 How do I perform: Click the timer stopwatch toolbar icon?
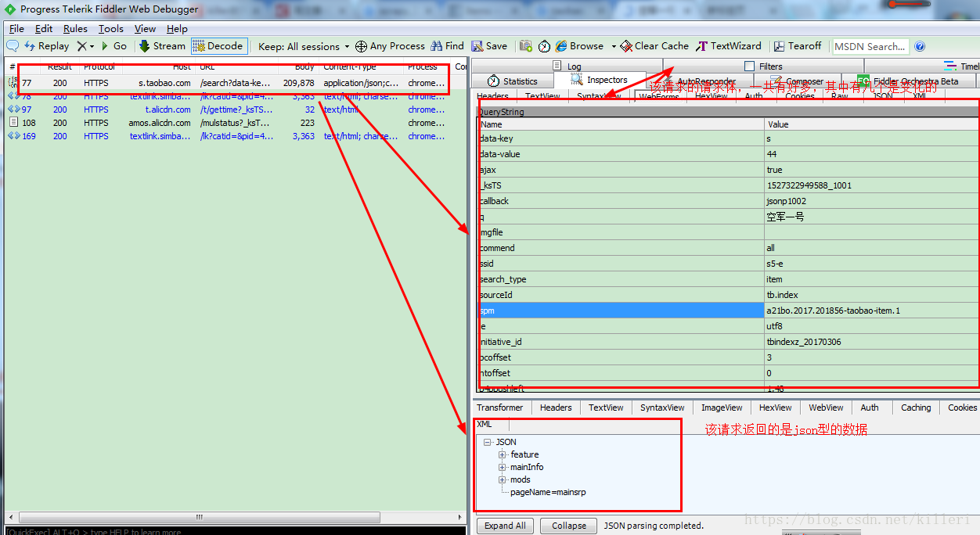(x=544, y=46)
